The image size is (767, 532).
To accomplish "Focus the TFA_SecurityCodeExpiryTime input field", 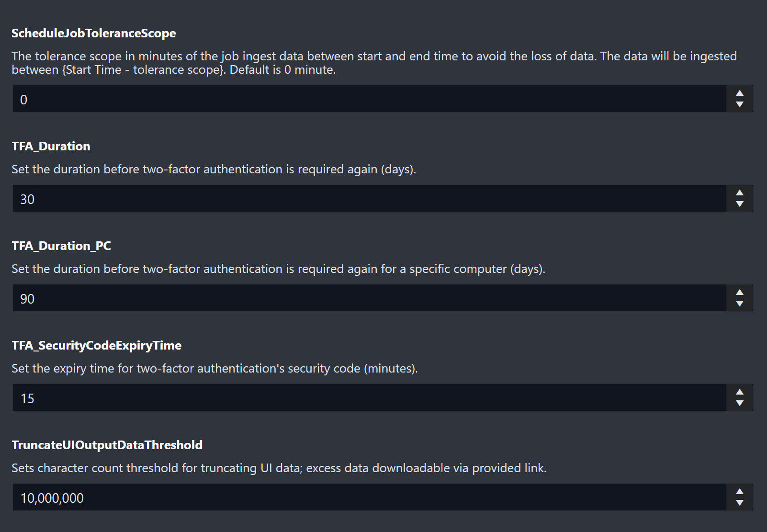I will pos(369,398).
